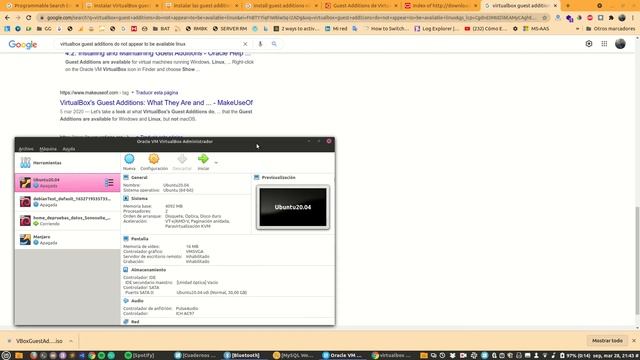Open the Google apps grid icon

pos(604,44)
